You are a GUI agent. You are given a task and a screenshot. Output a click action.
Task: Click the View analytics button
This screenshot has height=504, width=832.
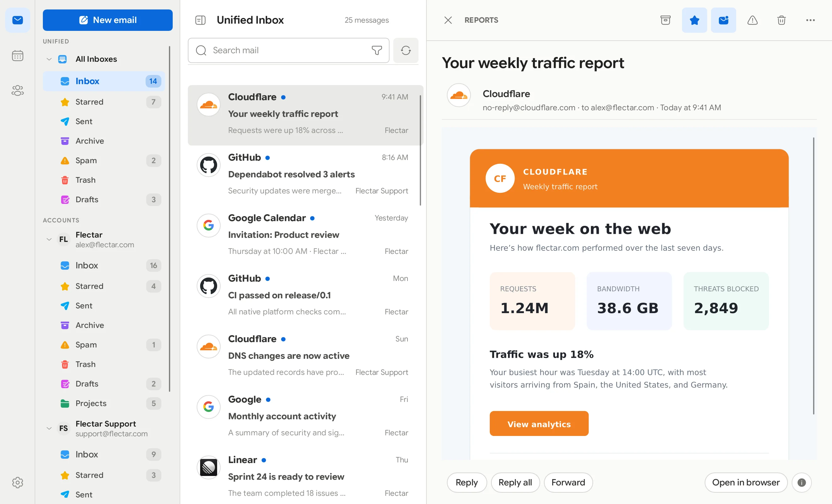[x=539, y=424]
